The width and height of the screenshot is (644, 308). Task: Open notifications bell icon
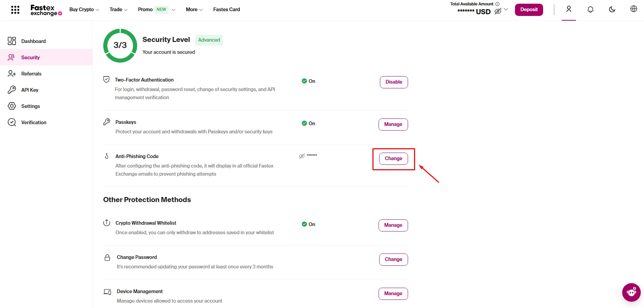tap(591, 9)
